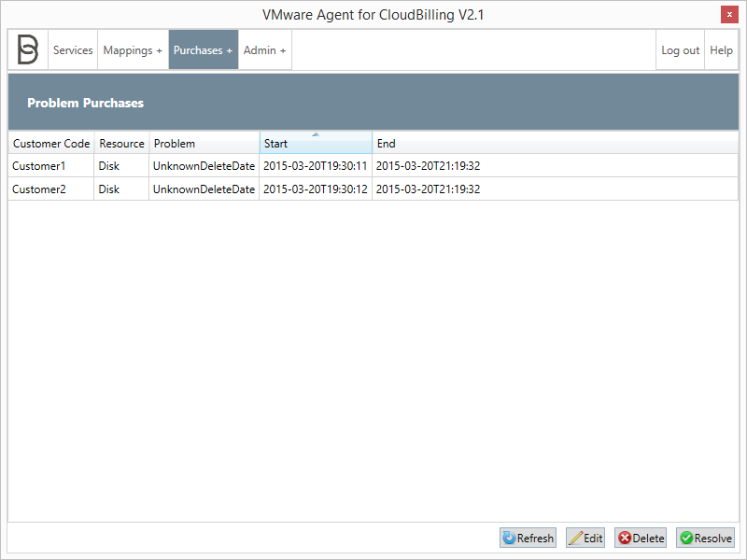The width and height of the screenshot is (747, 560).
Task: Open the Admin dropdown menu
Action: (264, 49)
